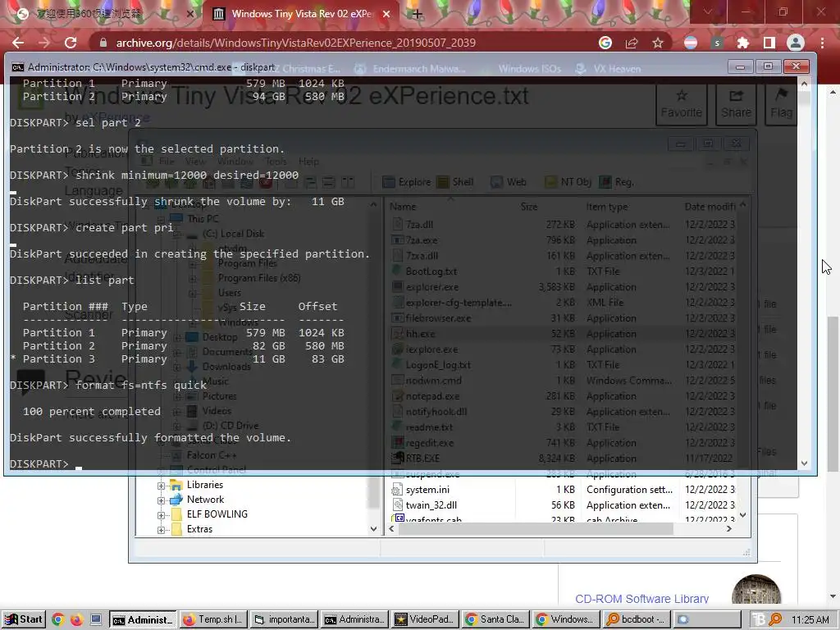The height and width of the screenshot is (630, 840).
Task: Click the Show Desktop quick launch icon
Action: [96, 620]
